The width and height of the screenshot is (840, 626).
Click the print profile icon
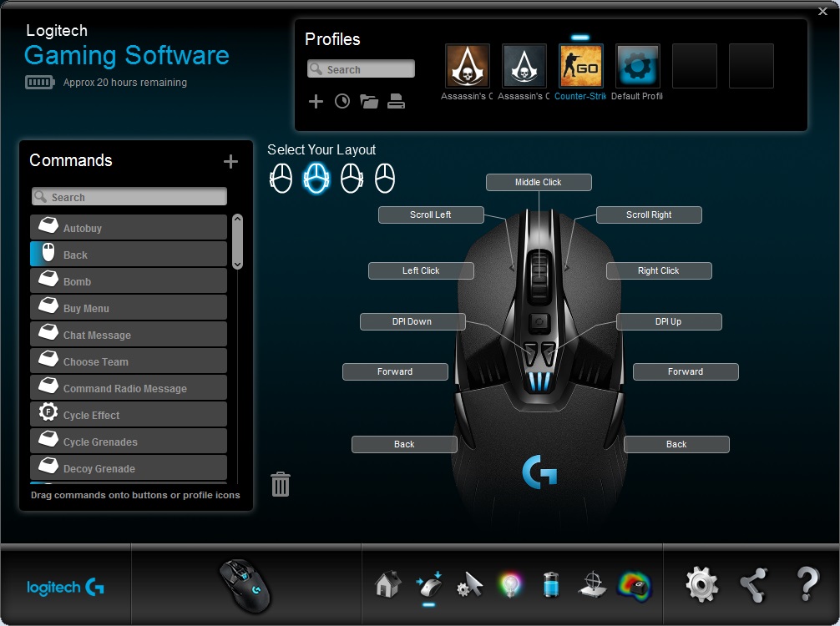[396, 101]
